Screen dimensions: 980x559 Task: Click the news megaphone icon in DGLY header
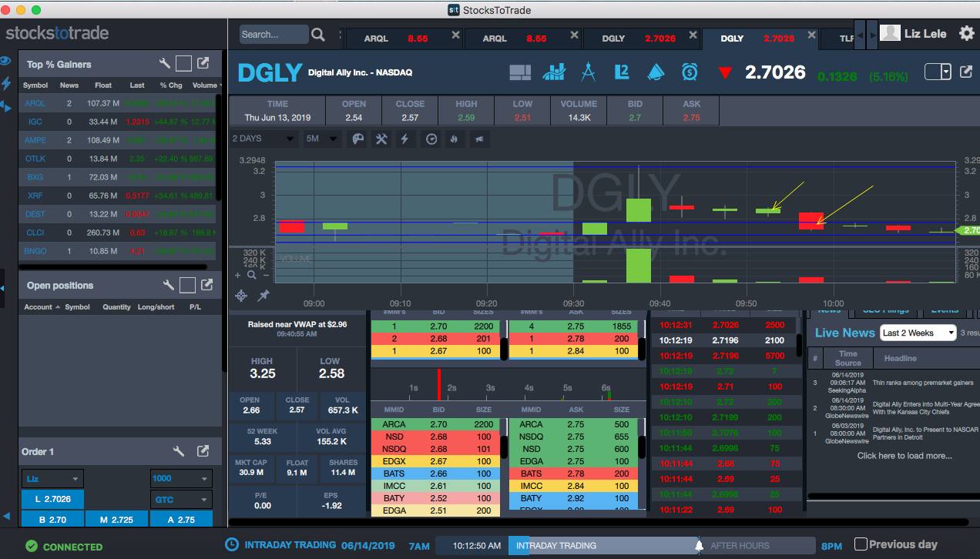pos(655,72)
